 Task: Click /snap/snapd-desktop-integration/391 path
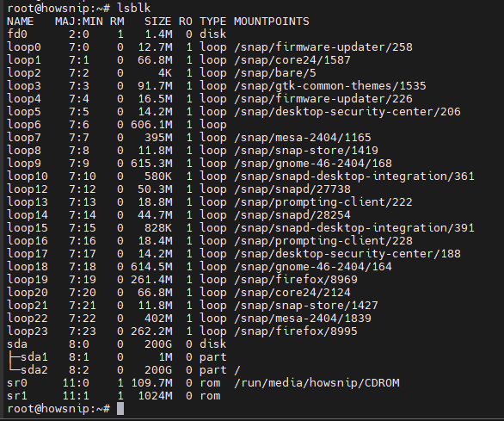click(x=353, y=228)
